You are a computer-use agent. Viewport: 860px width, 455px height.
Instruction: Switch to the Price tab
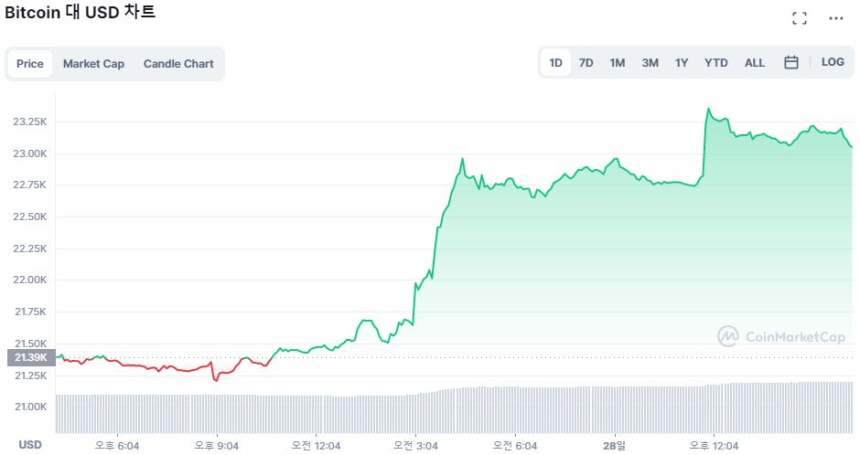point(30,64)
